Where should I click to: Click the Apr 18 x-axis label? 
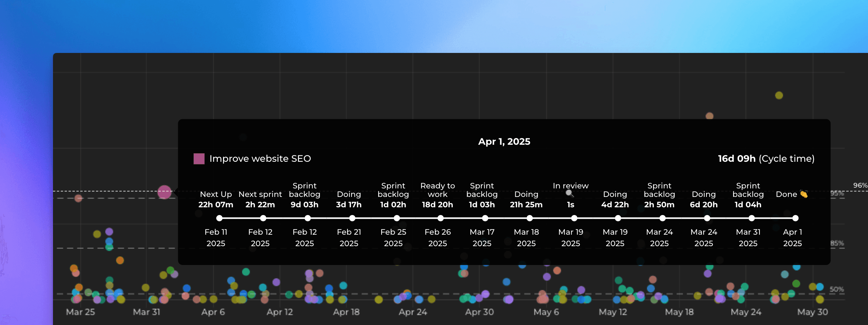tap(346, 312)
